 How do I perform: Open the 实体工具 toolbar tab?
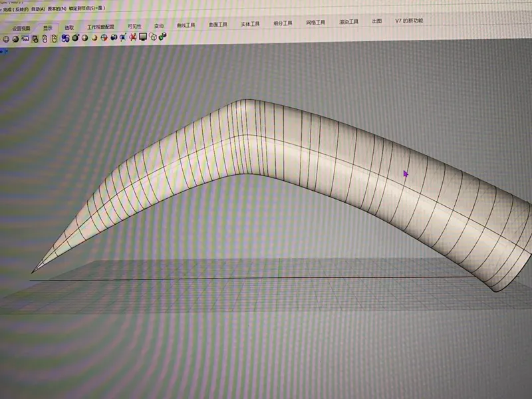coord(250,24)
